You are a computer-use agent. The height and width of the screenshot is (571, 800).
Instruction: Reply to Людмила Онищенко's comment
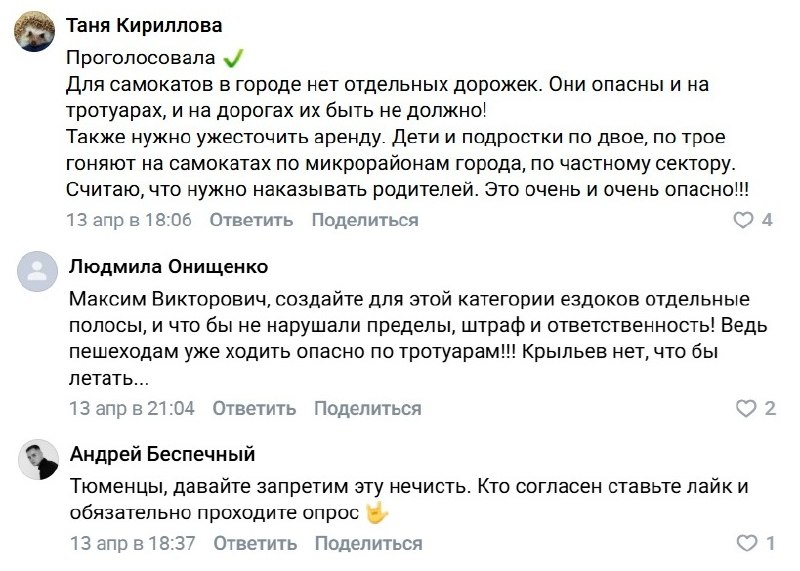click(x=254, y=408)
